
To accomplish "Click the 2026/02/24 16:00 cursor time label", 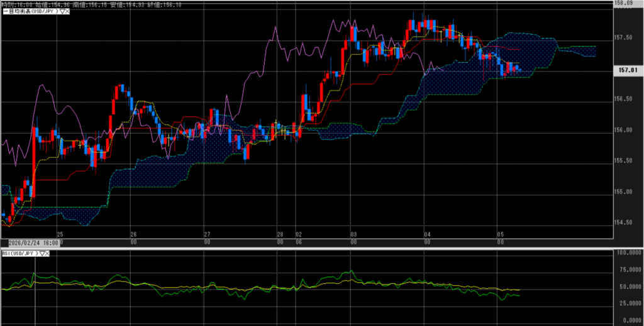I will click(33, 242).
